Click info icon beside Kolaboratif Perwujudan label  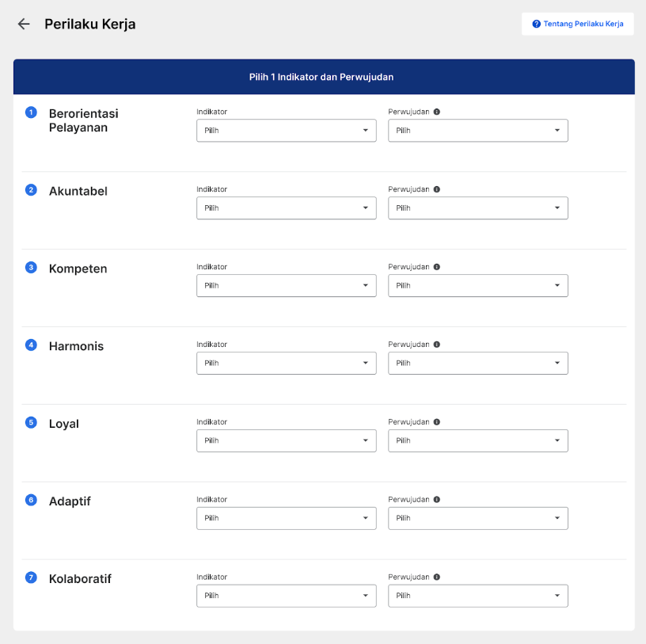pos(437,577)
